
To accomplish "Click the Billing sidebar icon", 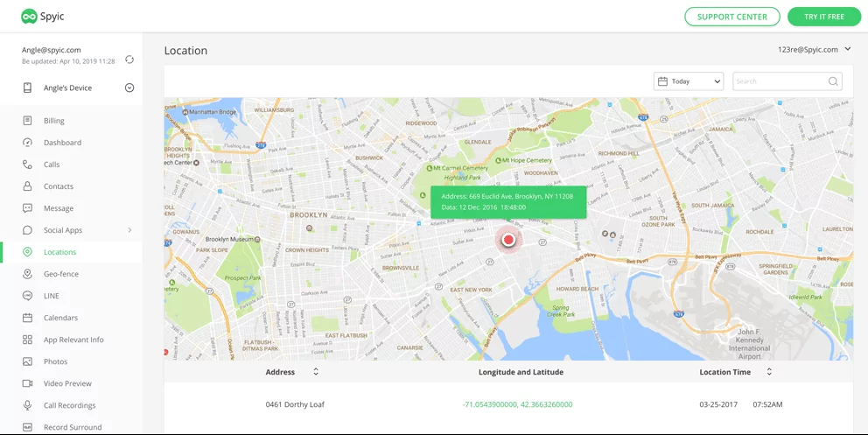I will [27, 121].
